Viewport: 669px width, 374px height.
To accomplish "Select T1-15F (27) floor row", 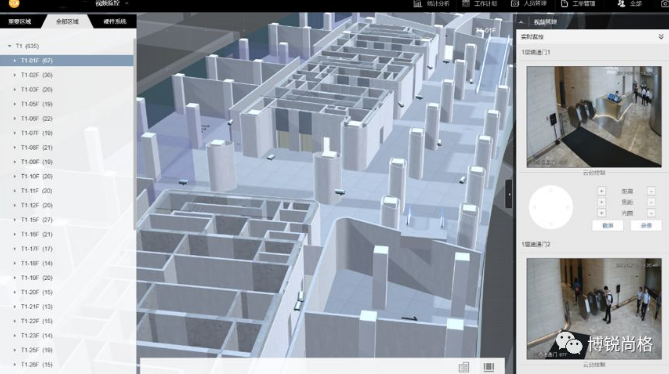I will coord(67,220).
